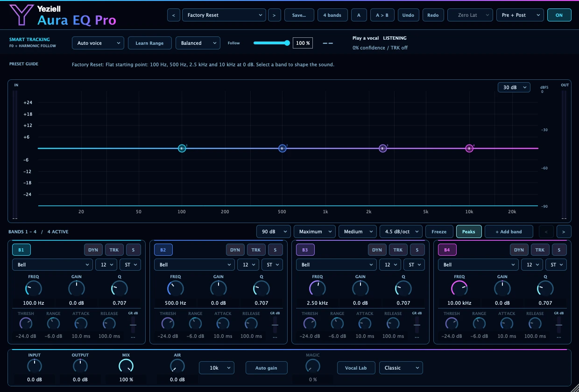Click the B3 FREQ knob
579x392 pixels.
pos(318,289)
